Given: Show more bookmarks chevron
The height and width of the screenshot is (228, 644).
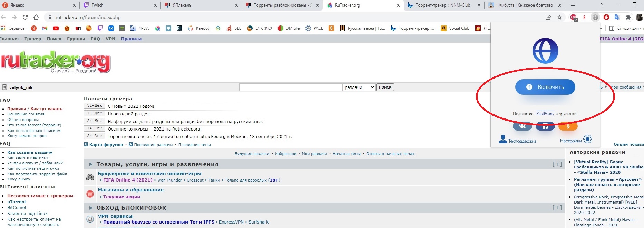Looking at the screenshot, I should point(601,28).
